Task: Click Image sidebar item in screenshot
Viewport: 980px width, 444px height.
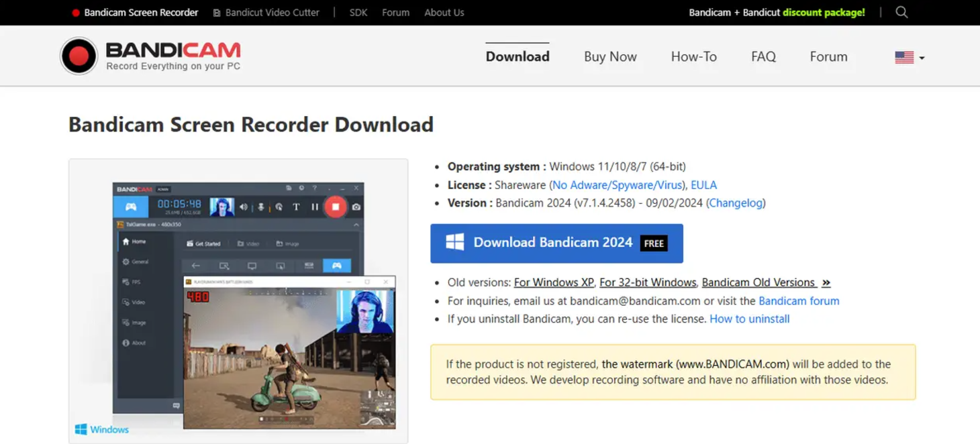Action: pyautogui.click(x=134, y=323)
